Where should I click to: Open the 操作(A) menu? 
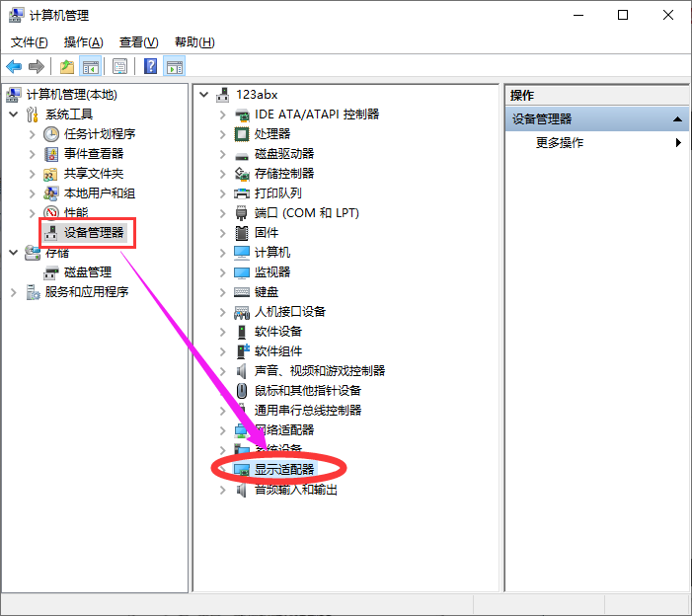coord(83,42)
